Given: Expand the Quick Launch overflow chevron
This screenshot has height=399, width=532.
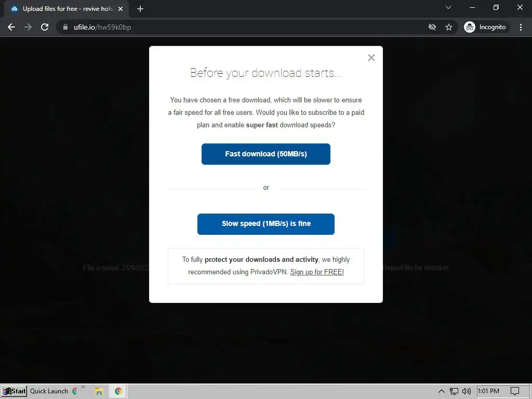Looking at the screenshot, I should pos(83,387).
